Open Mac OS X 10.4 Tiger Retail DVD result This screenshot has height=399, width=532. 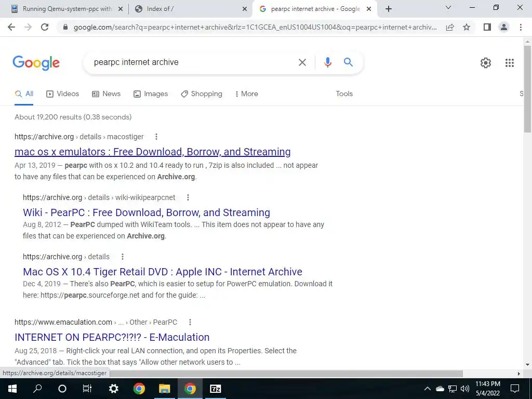point(163,272)
